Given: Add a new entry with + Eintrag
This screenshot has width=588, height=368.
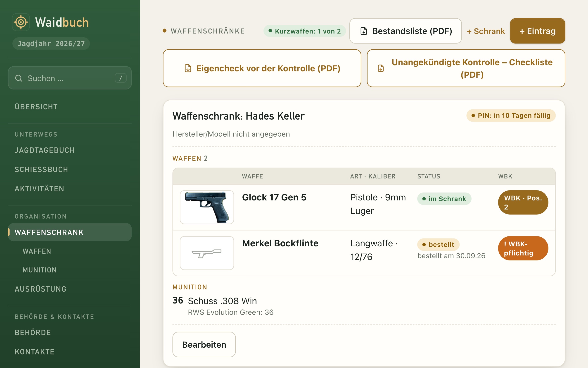Looking at the screenshot, I should [x=538, y=31].
